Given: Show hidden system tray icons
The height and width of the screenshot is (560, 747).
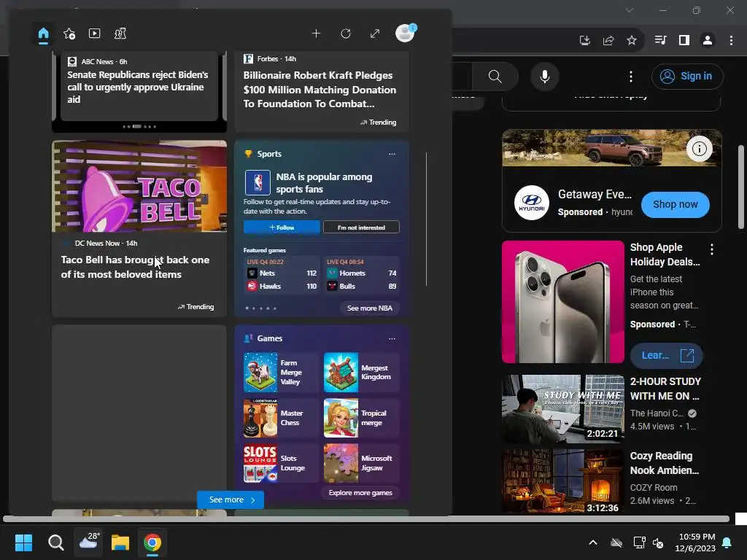Looking at the screenshot, I should pyautogui.click(x=593, y=542).
